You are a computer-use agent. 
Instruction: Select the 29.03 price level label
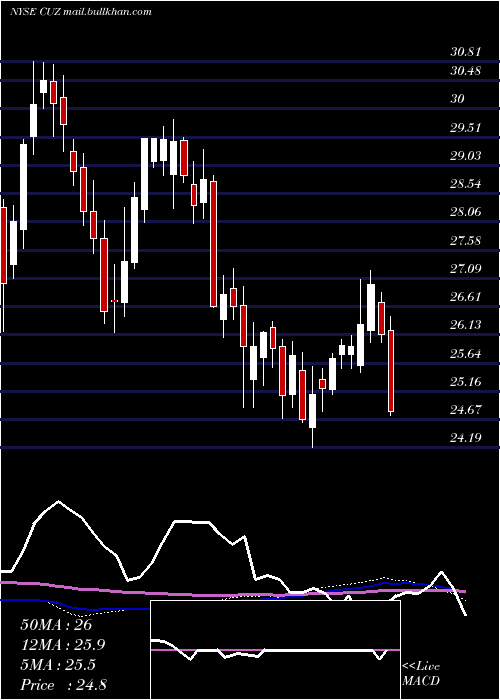466,155
